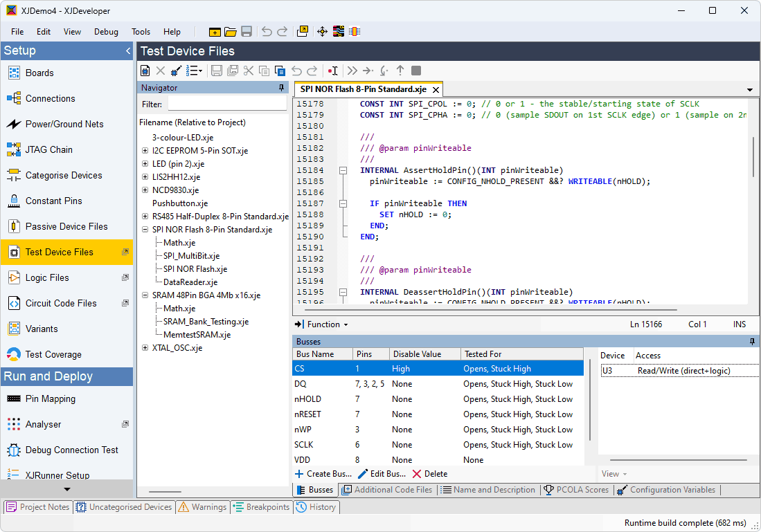This screenshot has height=532, width=761.
Task: Collapse the Setup sidebar with chevron
Action: [x=128, y=51]
